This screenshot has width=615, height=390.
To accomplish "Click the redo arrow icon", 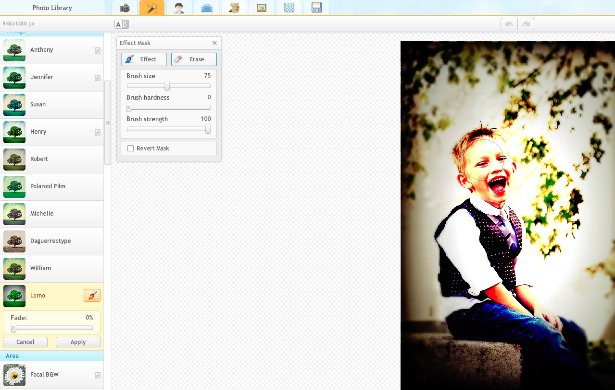I will (526, 24).
